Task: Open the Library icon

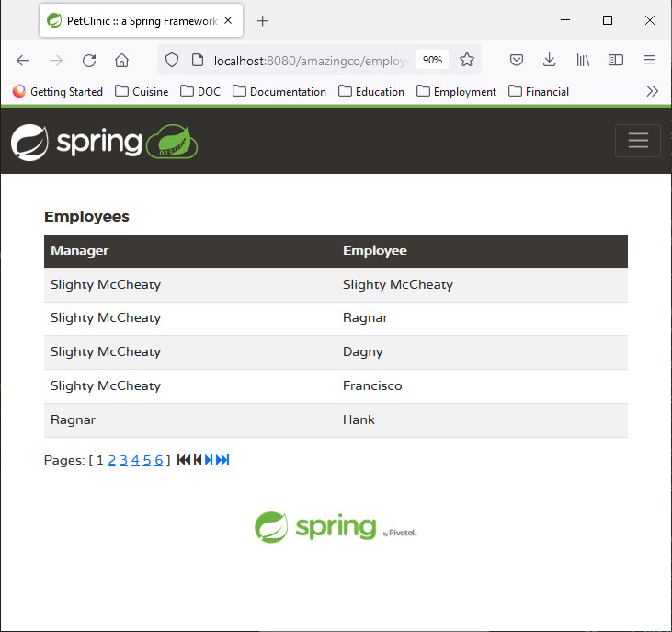Action: coord(583,60)
